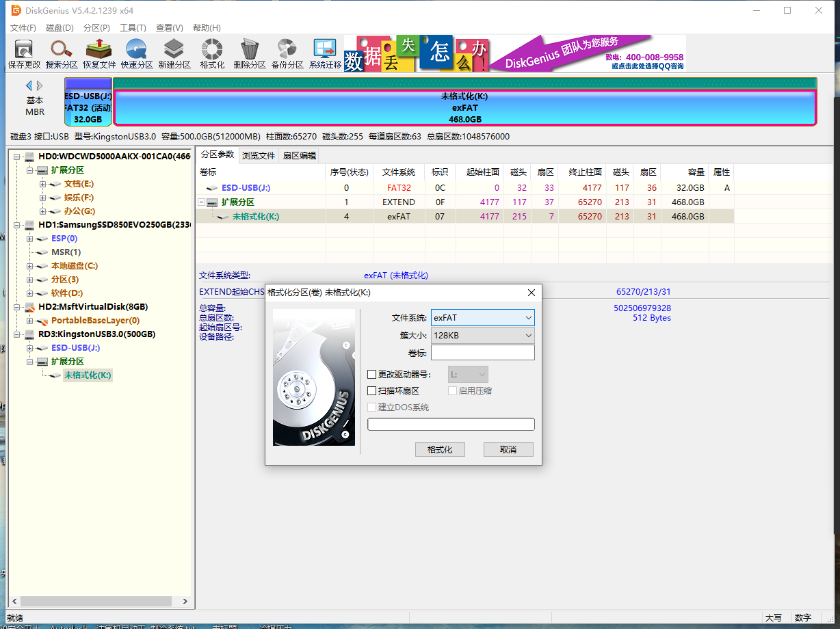The height and width of the screenshot is (629, 840).
Task: Click the 数字 num indicator in status bar
Action: [x=803, y=617]
